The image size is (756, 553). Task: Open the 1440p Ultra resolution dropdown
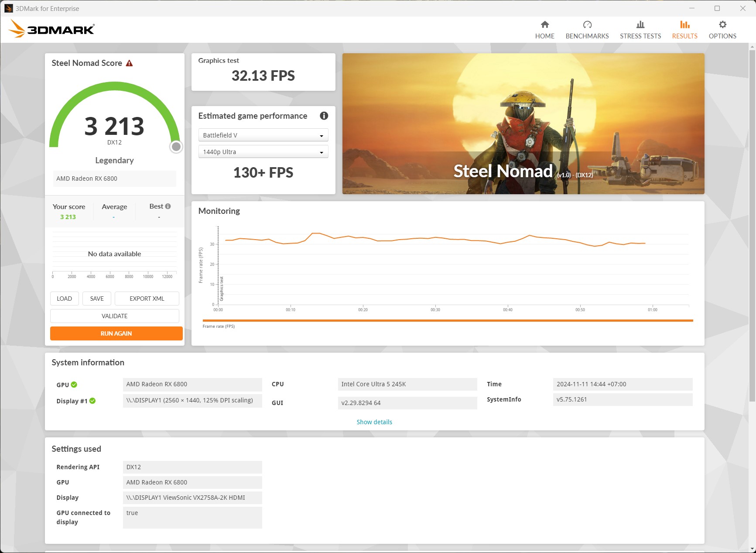pos(263,152)
